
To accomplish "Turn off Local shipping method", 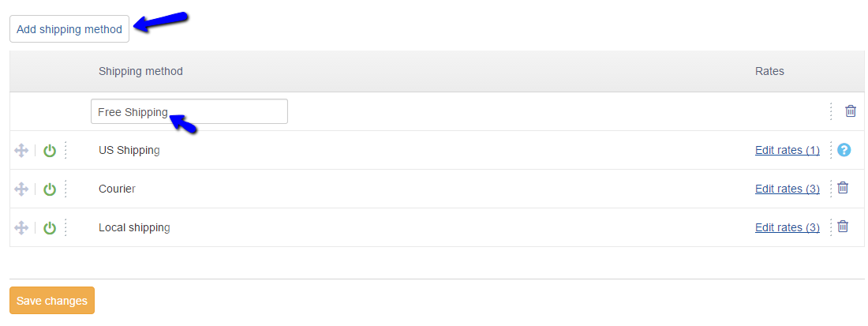I will click(50, 227).
